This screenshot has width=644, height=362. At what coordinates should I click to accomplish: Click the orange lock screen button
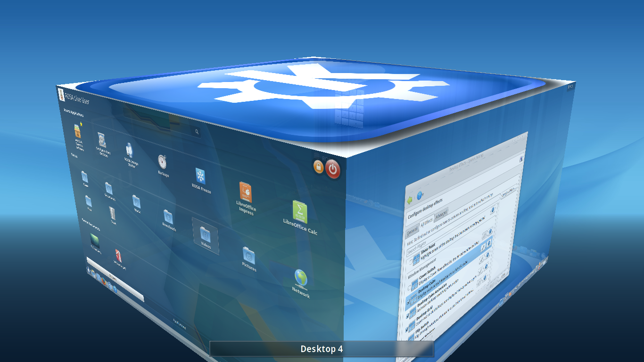pyautogui.click(x=319, y=167)
